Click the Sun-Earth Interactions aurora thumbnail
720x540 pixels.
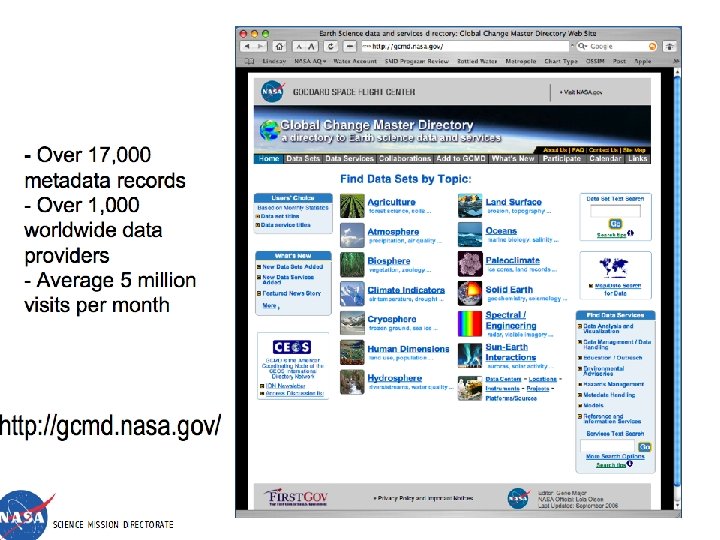pyautogui.click(x=470, y=355)
